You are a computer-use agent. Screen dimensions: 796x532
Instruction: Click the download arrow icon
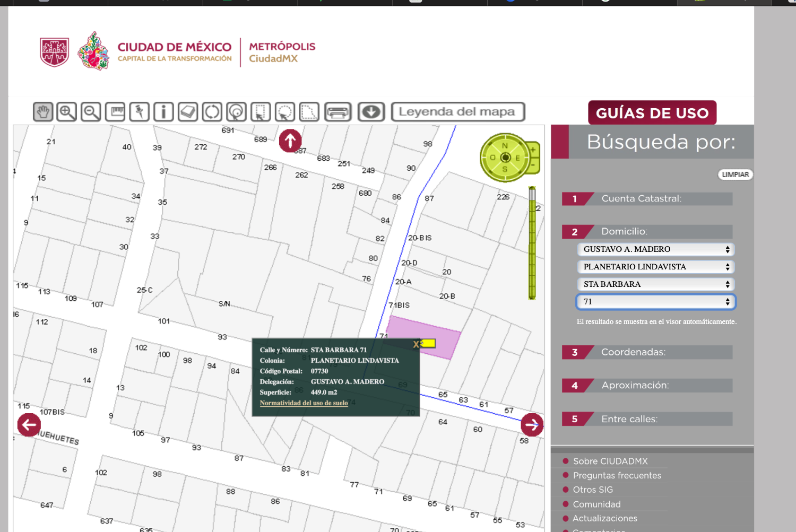coord(371,112)
